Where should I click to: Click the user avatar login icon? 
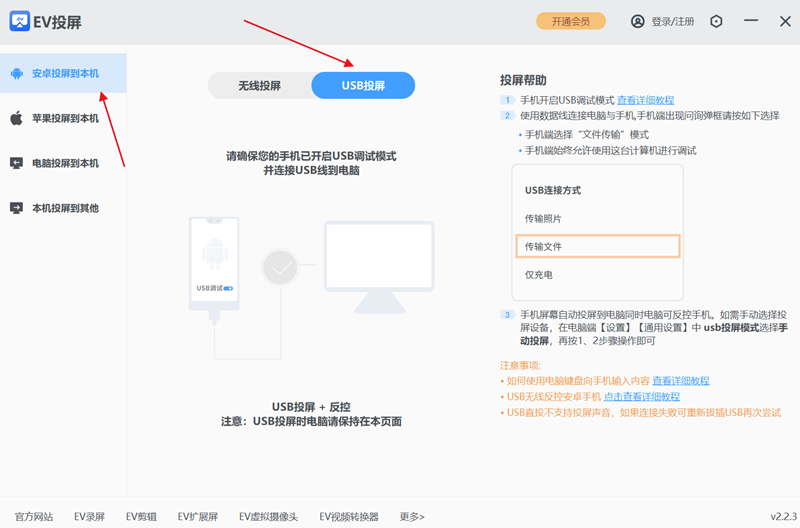point(638,21)
